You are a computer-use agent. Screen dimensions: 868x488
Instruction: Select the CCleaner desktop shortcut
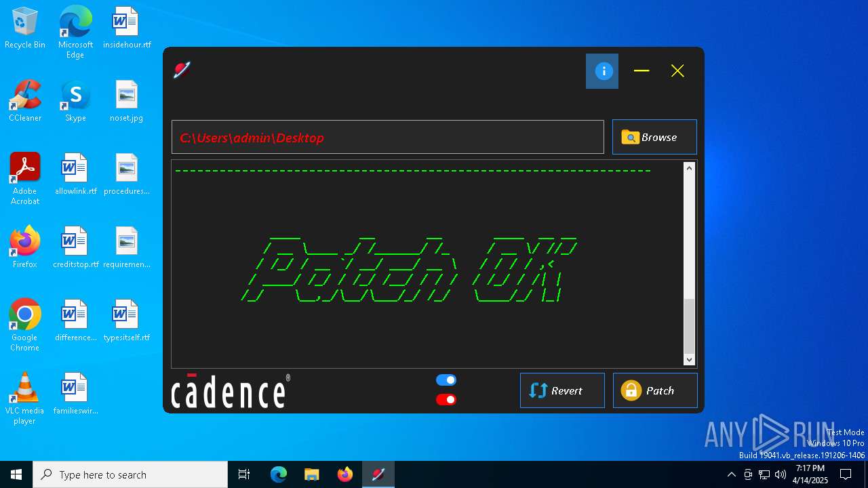pyautogui.click(x=25, y=102)
